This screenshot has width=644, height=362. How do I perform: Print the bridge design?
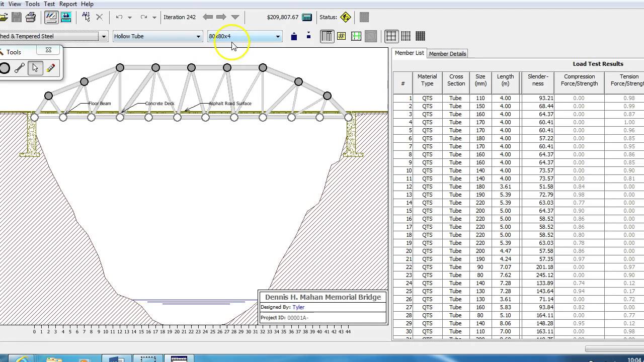coord(31,17)
